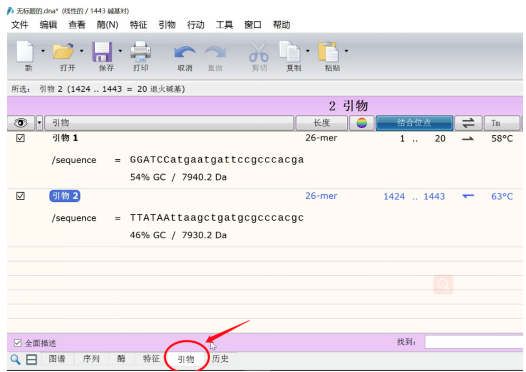Viewport: 526px width, 372px height.
Task: Click the 58°C Tm value
Action: coord(502,139)
